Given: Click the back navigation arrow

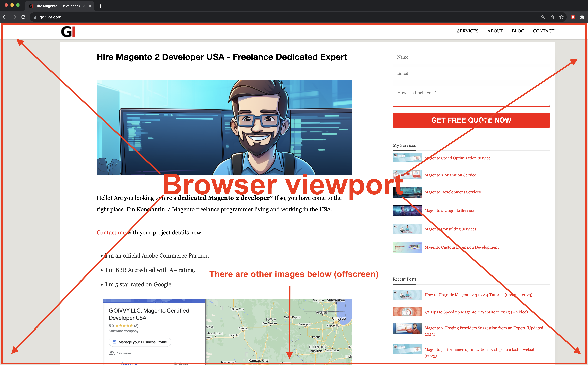Looking at the screenshot, I should pyautogui.click(x=5, y=17).
